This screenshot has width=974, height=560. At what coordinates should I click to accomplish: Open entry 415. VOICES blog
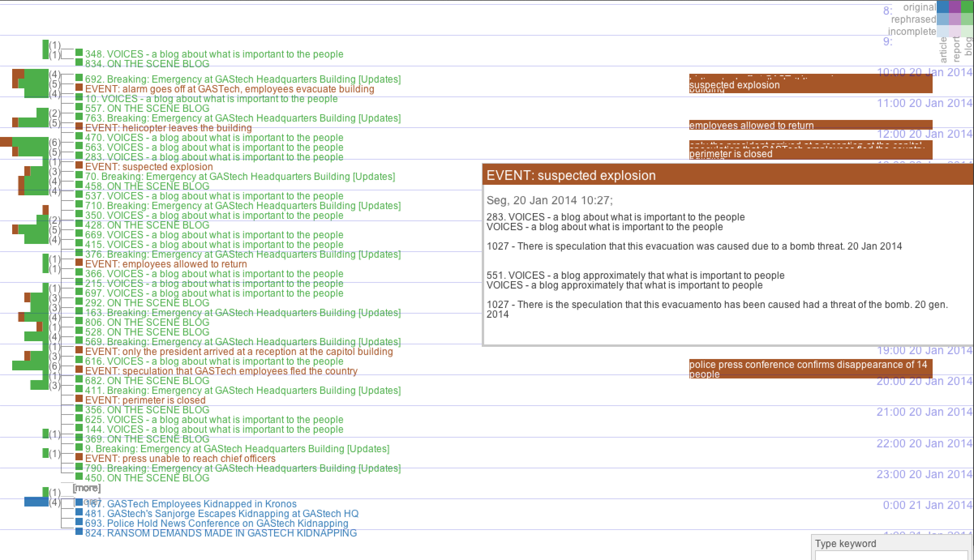point(214,244)
